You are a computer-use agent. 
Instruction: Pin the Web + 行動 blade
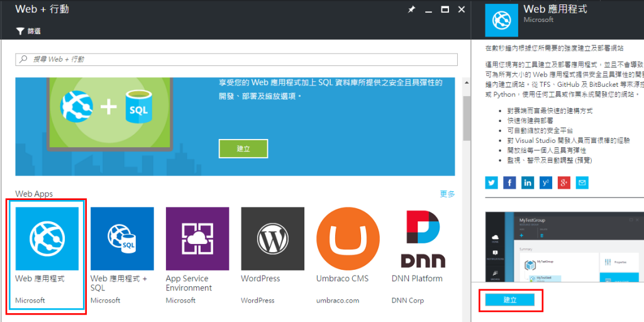411,9
